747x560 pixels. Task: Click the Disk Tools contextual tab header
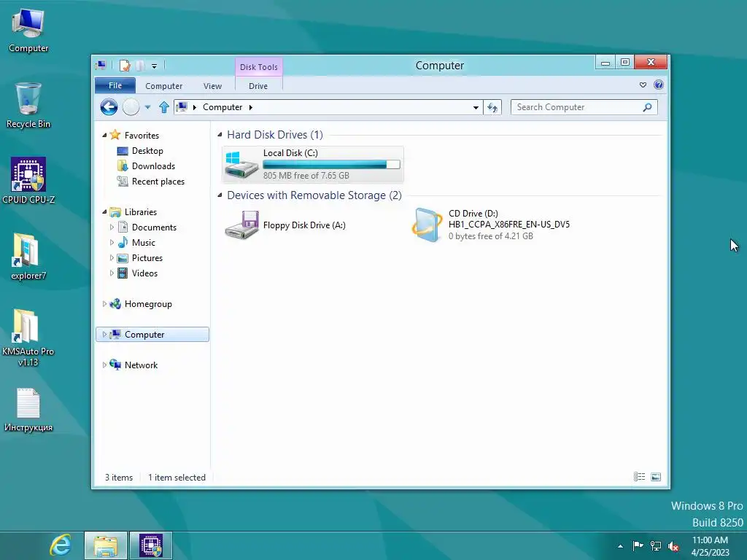point(259,67)
